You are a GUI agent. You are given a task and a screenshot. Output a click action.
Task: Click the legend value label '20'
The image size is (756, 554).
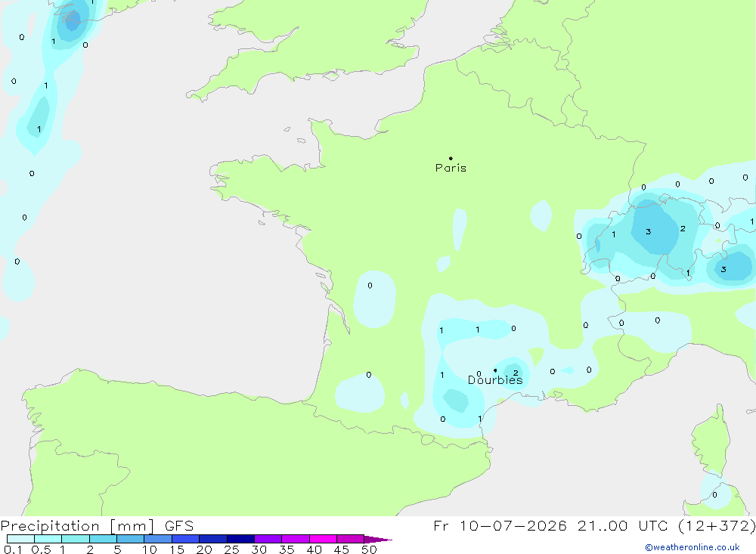coord(204,549)
